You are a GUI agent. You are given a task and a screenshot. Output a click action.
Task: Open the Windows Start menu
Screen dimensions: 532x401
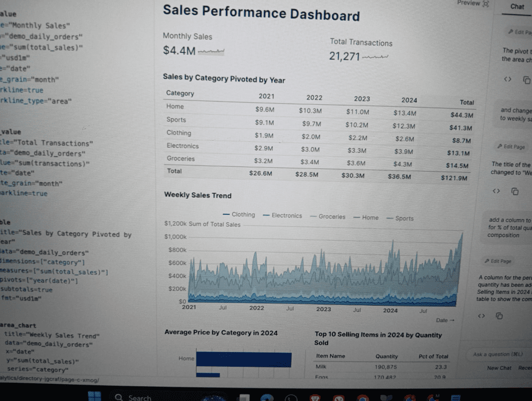tap(95, 396)
